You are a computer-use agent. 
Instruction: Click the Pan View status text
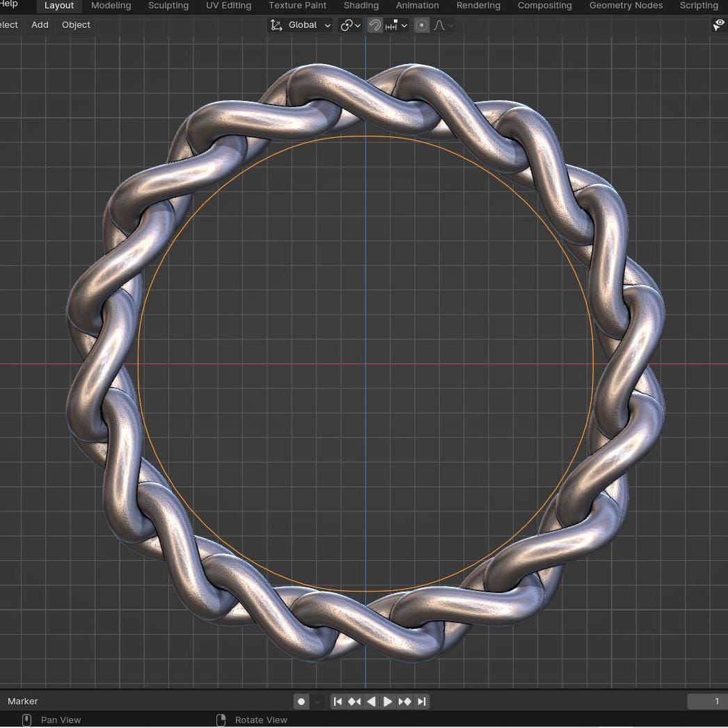[61, 720]
